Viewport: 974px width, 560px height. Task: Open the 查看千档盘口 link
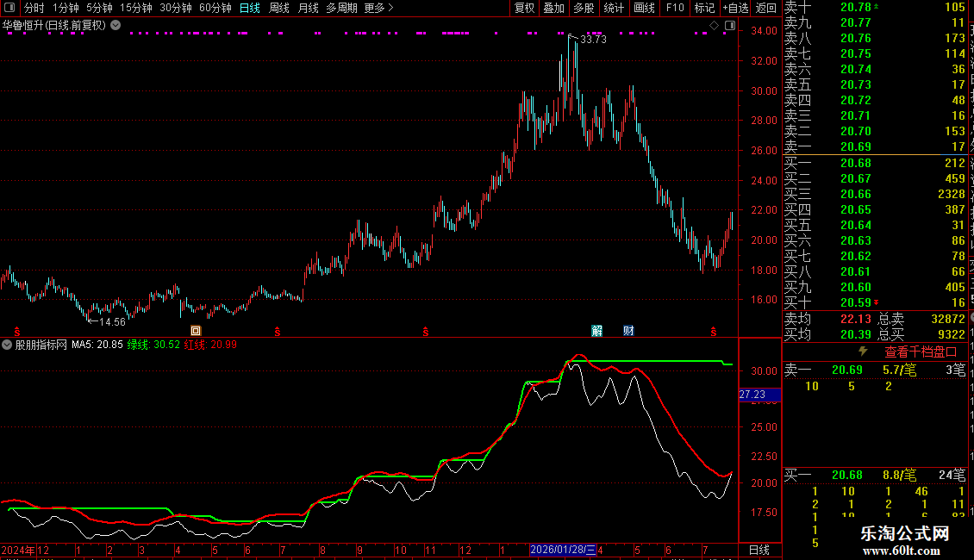coord(921,352)
